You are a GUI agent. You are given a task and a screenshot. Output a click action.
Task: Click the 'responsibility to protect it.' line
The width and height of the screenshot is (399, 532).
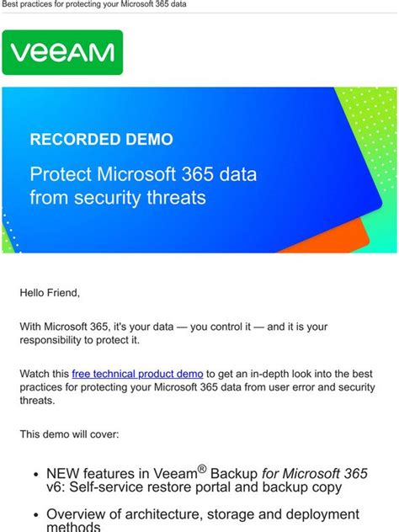point(80,340)
